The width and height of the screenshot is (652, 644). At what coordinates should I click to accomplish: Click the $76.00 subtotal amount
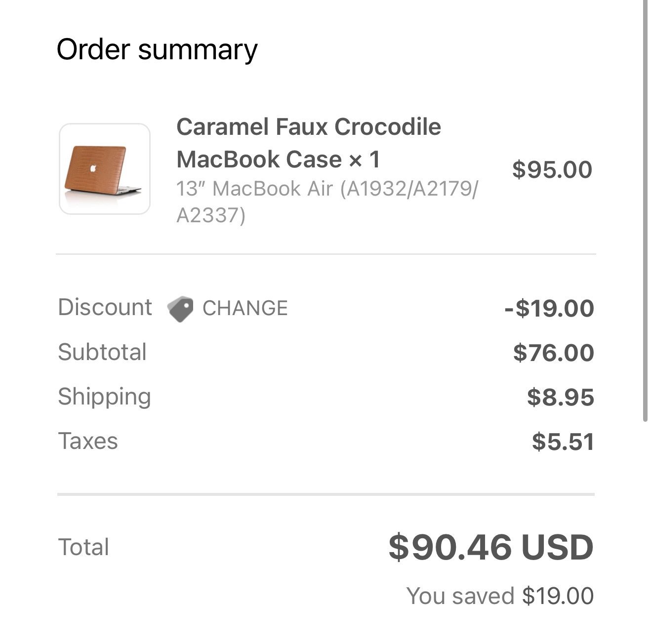[x=553, y=353]
